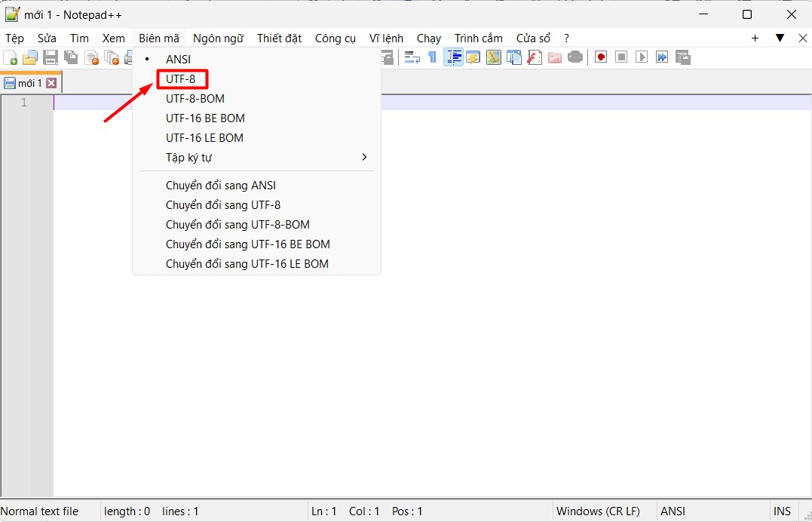Click the Save All toolbar icon
The width and height of the screenshot is (812, 522).
point(71,57)
